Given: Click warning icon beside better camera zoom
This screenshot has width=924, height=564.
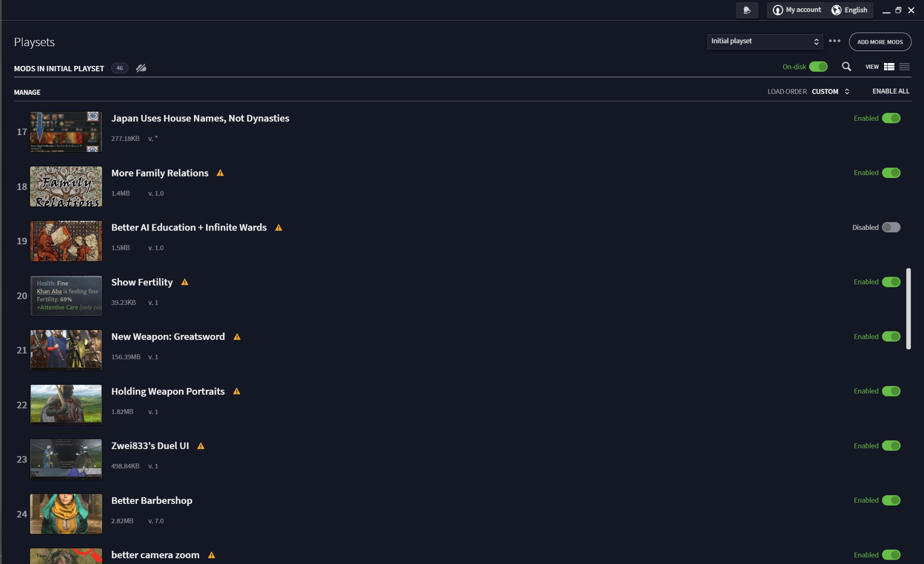Looking at the screenshot, I should (x=211, y=555).
